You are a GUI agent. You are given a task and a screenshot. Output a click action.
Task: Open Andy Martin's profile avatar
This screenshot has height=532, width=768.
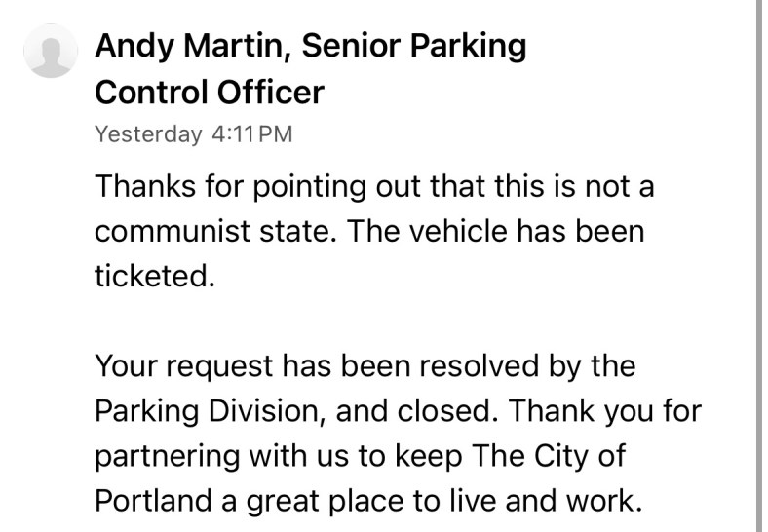[x=51, y=51]
